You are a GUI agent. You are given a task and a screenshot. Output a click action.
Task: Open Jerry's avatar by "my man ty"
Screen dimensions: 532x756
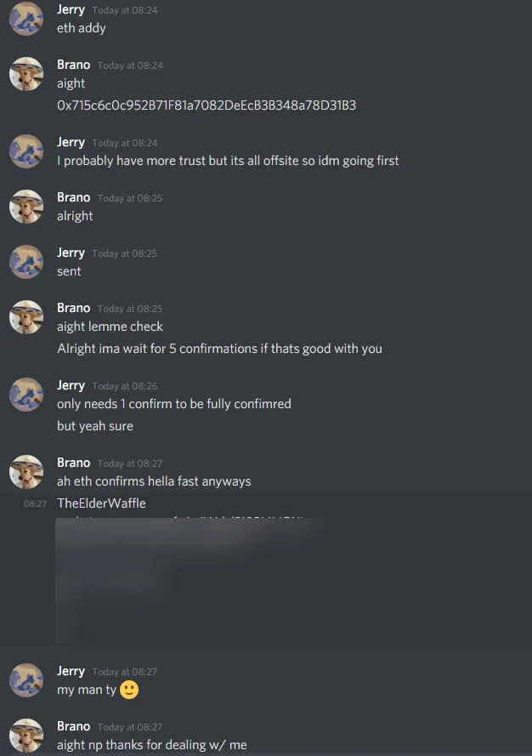(26, 680)
